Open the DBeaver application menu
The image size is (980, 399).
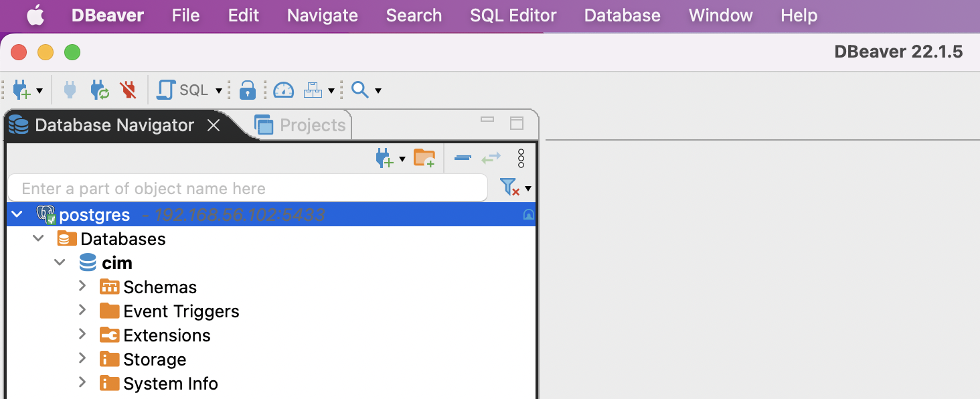click(x=107, y=15)
